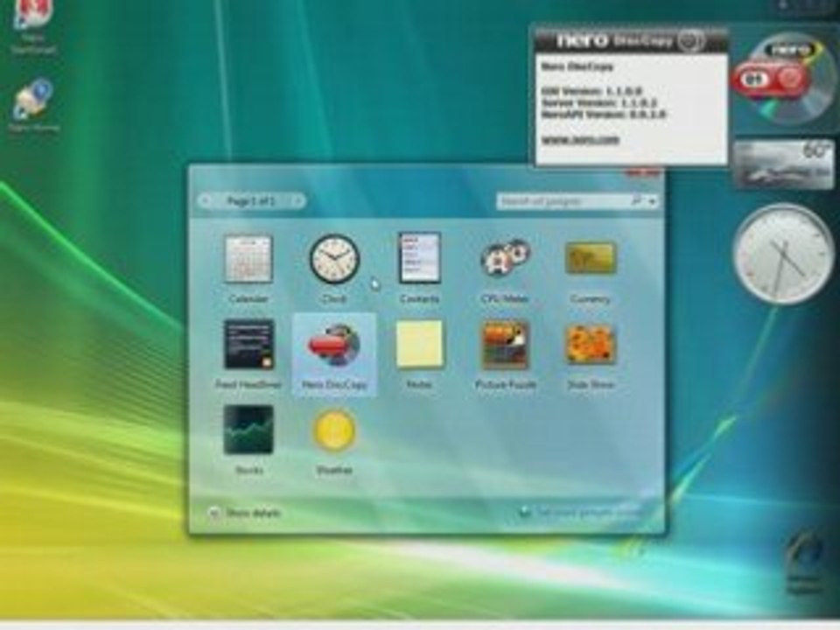This screenshot has height=630, width=840.
Task: Click the magnifier icon in gadget search
Action: (635, 201)
